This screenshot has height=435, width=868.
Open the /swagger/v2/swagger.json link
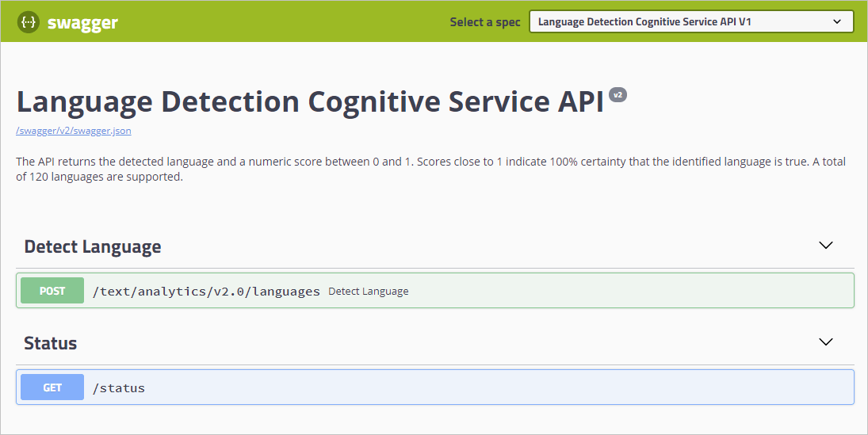[74, 131]
